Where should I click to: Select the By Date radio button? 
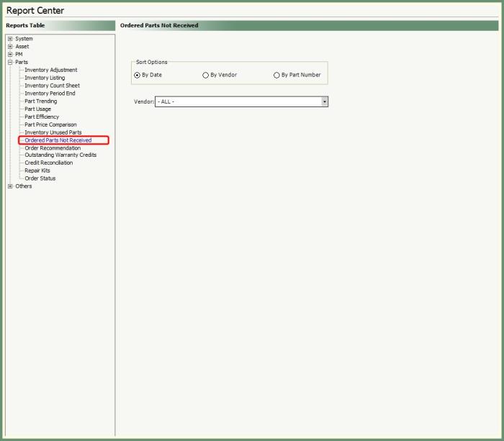tap(138, 75)
